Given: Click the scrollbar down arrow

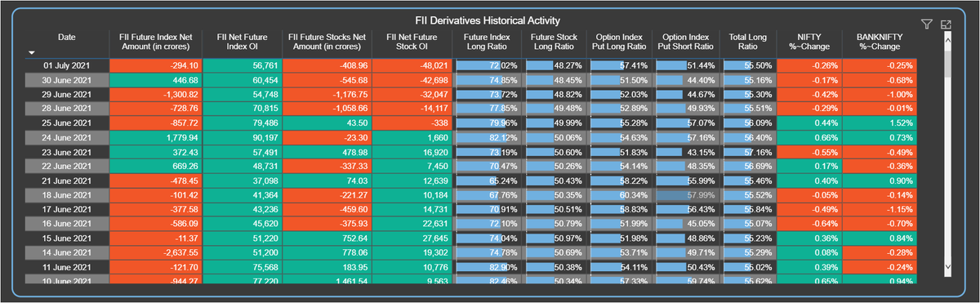Looking at the screenshot, I should [947, 266].
